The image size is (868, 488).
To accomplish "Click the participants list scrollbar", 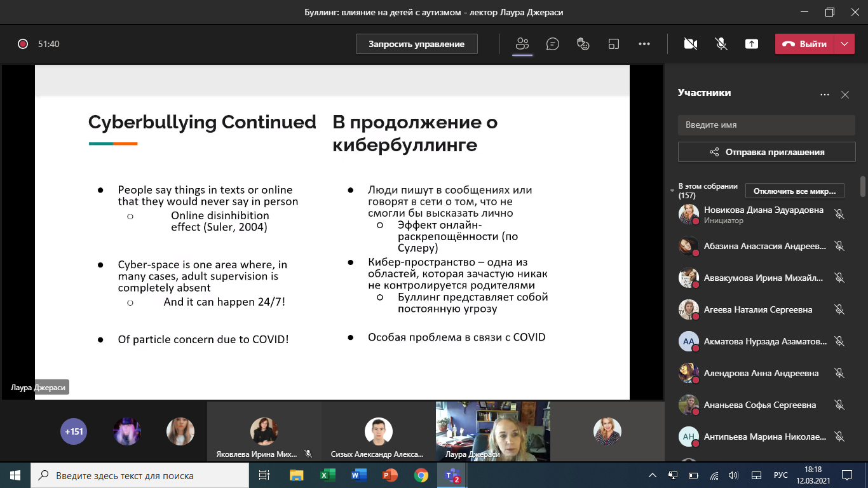I will click(x=862, y=187).
